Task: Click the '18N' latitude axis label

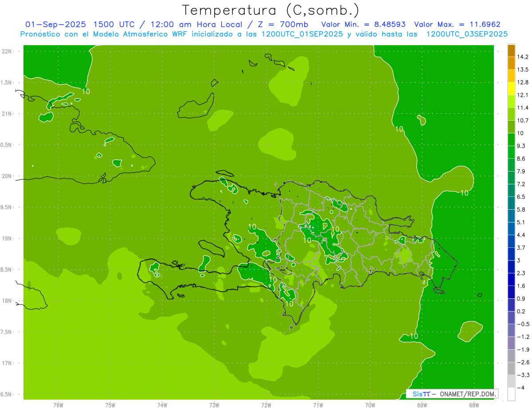Action: point(7,301)
